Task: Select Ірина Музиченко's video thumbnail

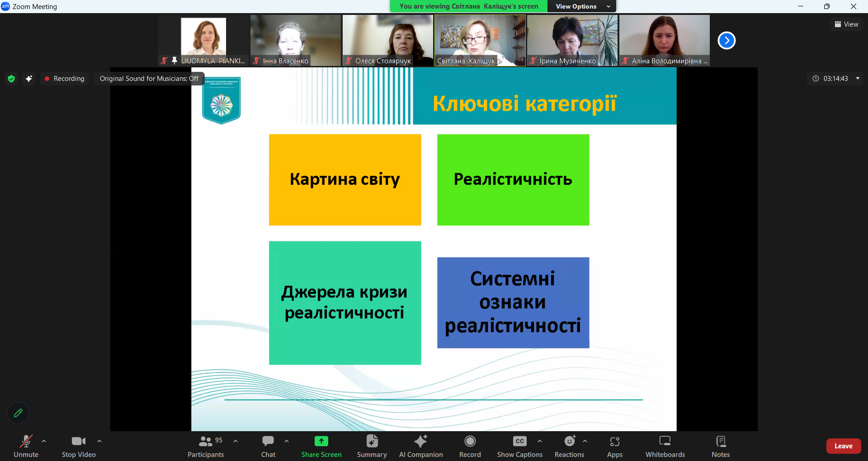Action: tap(572, 40)
